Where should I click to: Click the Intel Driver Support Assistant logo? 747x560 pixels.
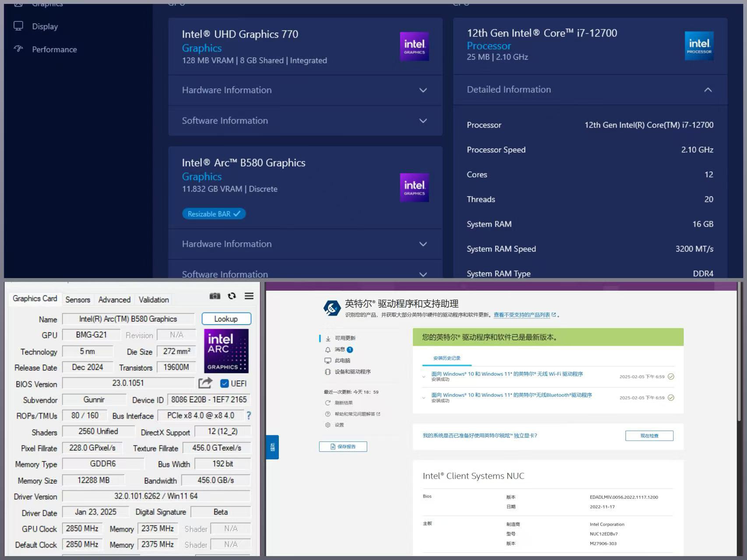332,308
